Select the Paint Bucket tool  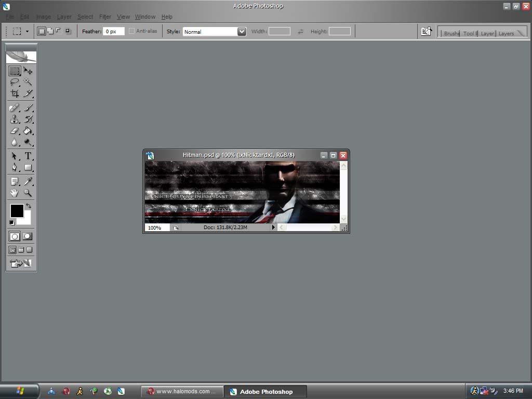click(x=28, y=130)
